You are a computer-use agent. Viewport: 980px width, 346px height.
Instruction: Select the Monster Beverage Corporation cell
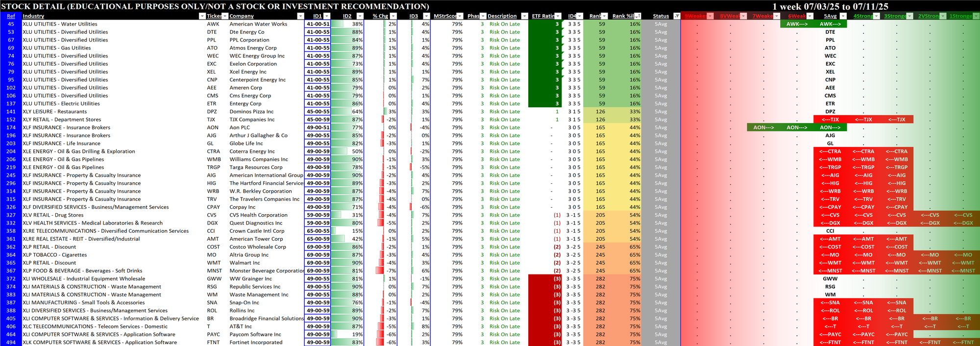(267, 271)
